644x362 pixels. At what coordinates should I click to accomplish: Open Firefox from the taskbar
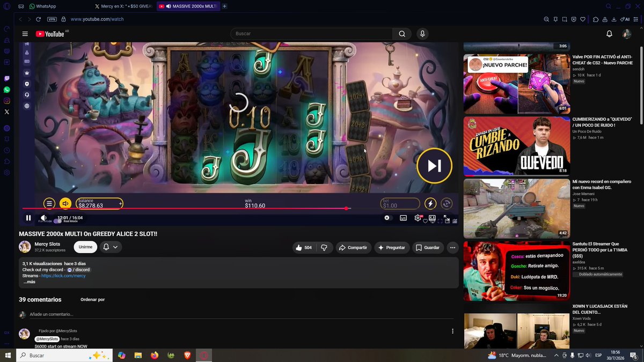pos(155,356)
